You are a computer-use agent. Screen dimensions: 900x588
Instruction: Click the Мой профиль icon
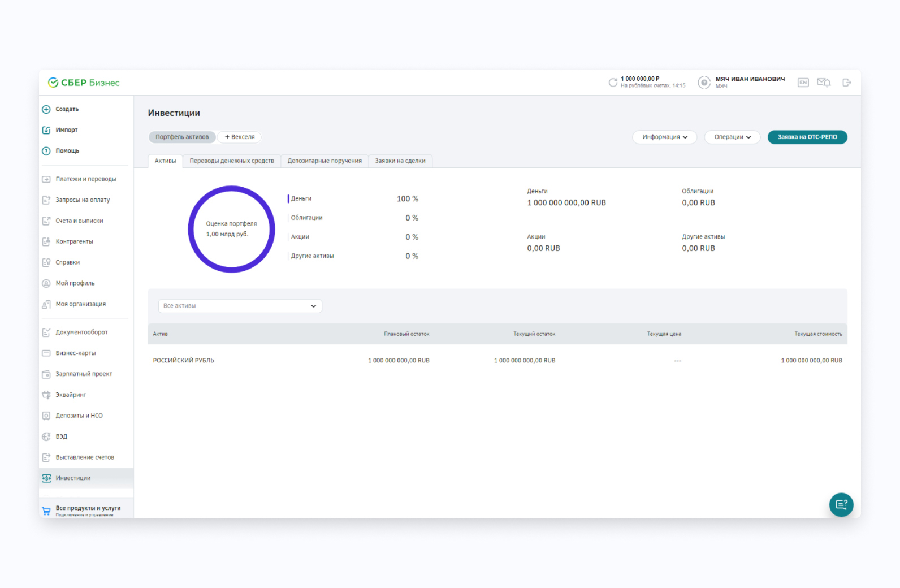[46, 283]
